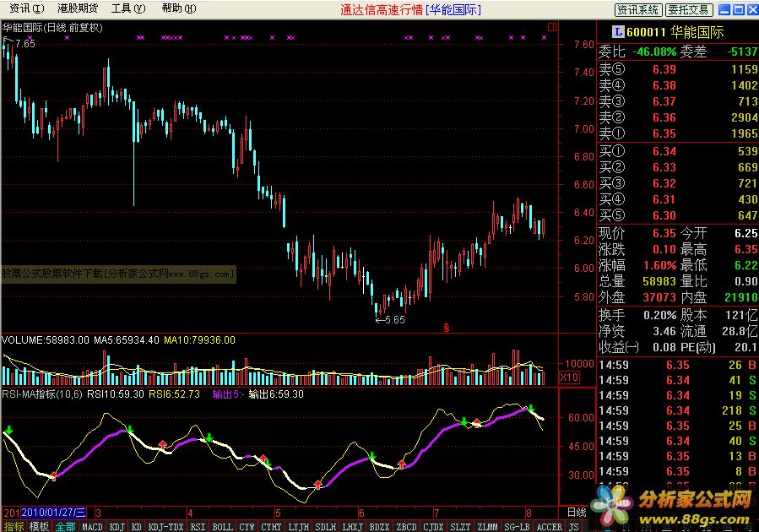
Task: Switch to the KDJ-TDX indicator
Action: point(165,527)
